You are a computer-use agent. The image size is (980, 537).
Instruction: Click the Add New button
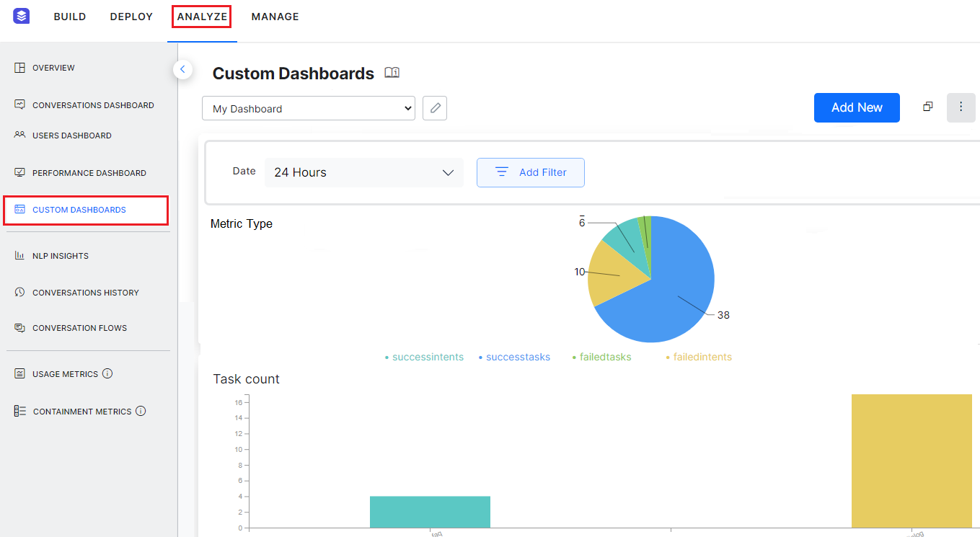857,107
